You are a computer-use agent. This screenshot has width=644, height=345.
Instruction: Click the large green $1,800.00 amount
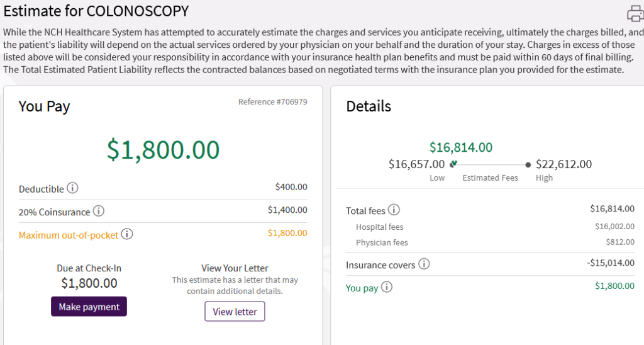pos(163,149)
